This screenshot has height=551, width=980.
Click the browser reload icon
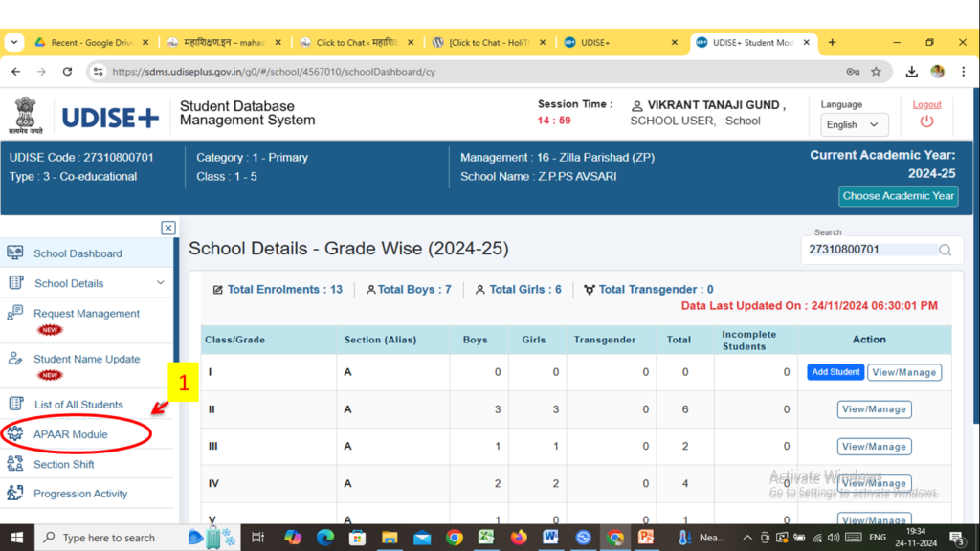tap(68, 72)
